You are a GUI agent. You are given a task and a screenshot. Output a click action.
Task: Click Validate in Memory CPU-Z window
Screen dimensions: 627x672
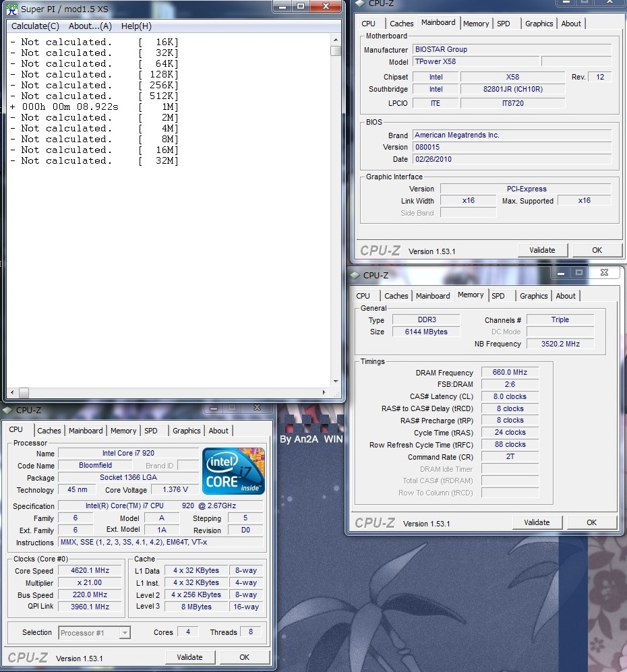click(x=537, y=522)
